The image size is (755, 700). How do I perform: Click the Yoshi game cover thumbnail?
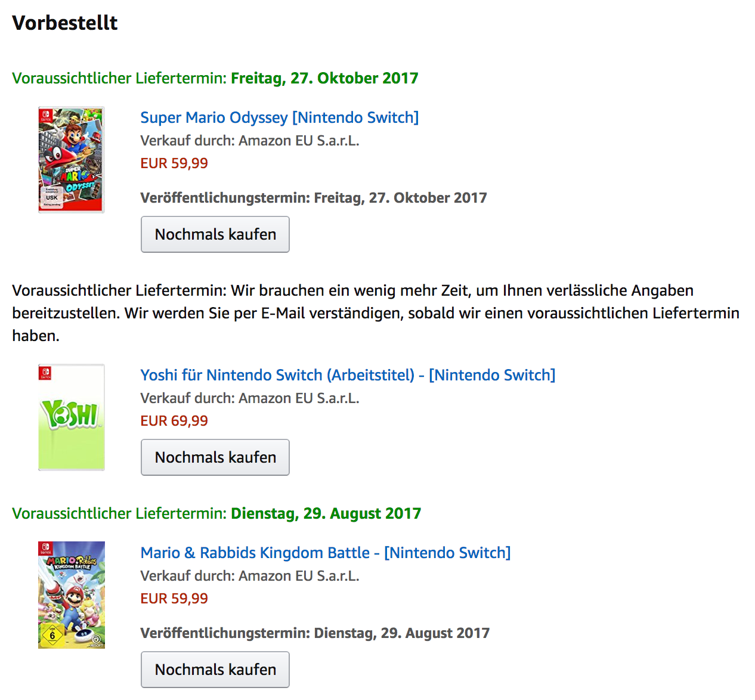click(x=71, y=417)
